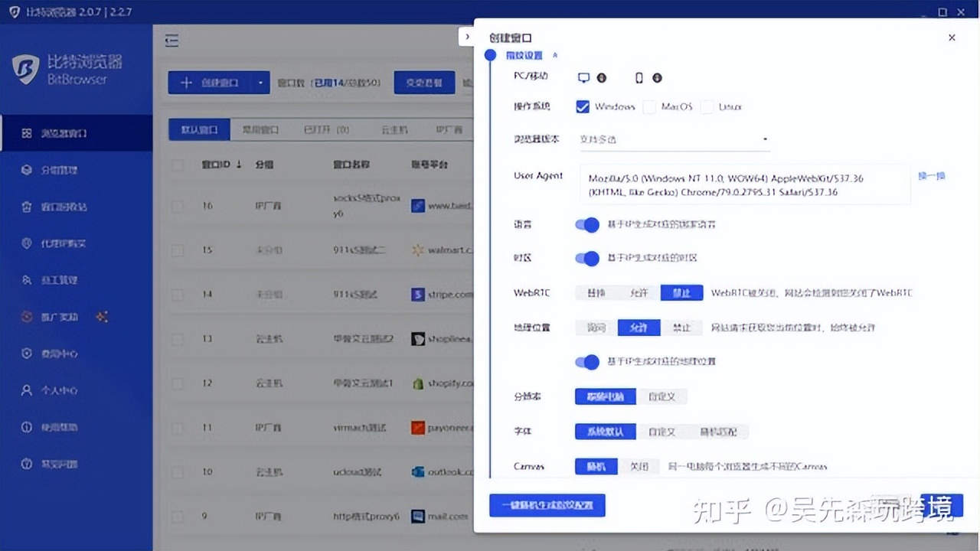The image size is (980, 551).
Task: Set WebRTC to 允许
Action: 639,293
